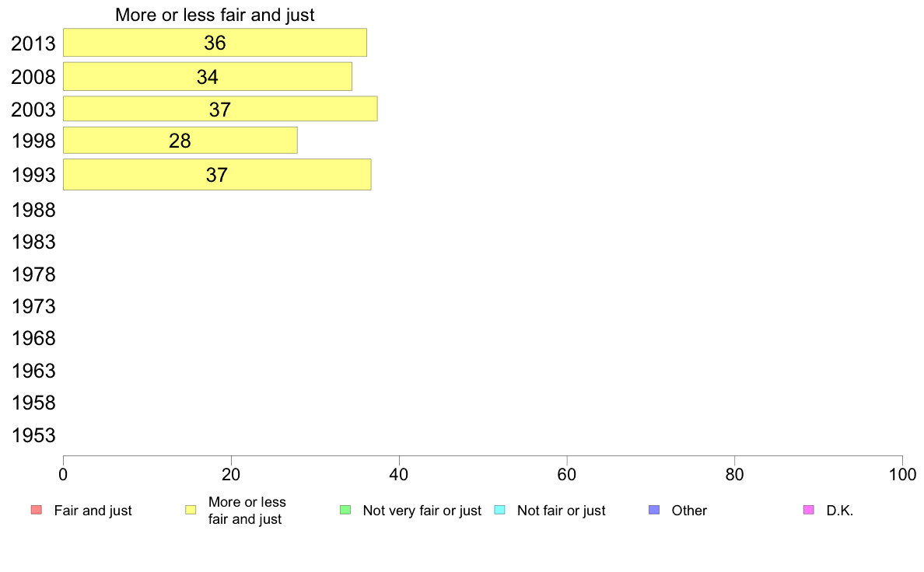Click the 100 tick on x-axis

click(901, 475)
